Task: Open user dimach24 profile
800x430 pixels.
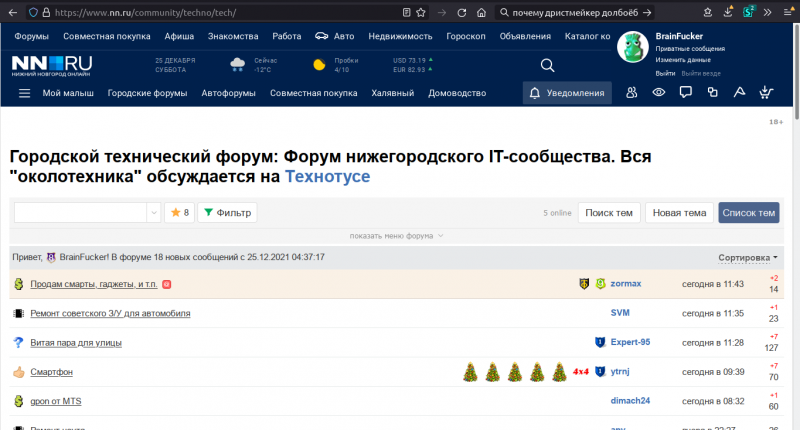Action: point(631,401)
